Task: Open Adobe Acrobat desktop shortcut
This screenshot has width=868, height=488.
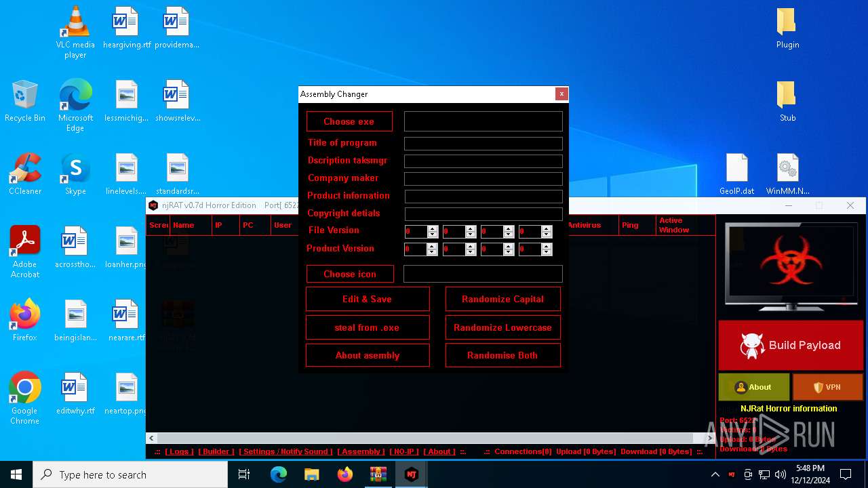Action: coord(25,252)
